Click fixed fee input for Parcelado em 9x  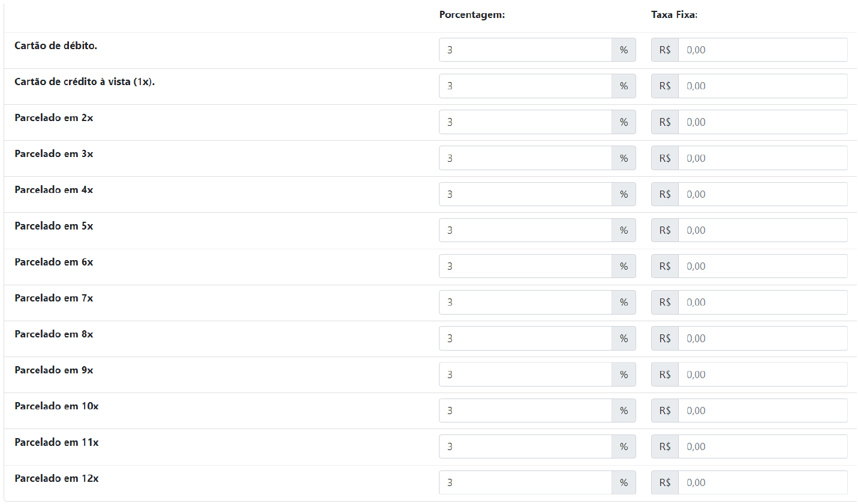click(762, 375)
